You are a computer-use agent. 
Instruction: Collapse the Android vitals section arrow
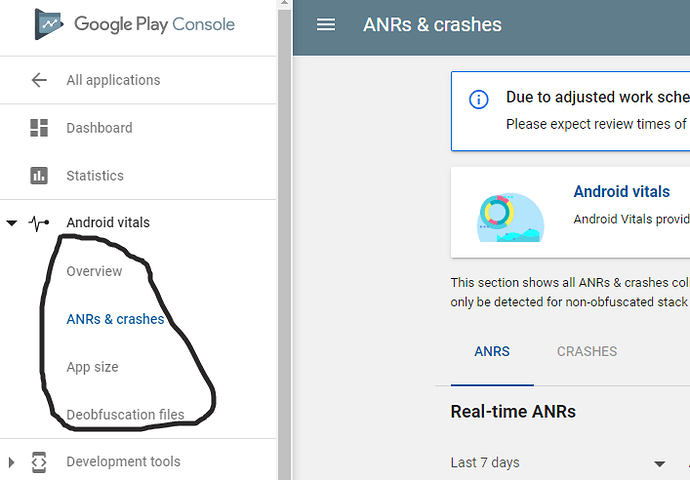point(12,223)
